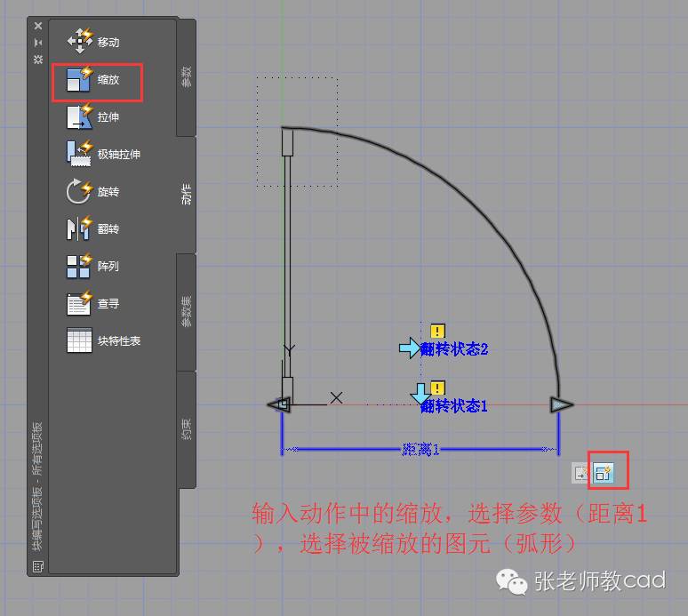Select the 移动 (Move) action tool

(x=94, y=42)
